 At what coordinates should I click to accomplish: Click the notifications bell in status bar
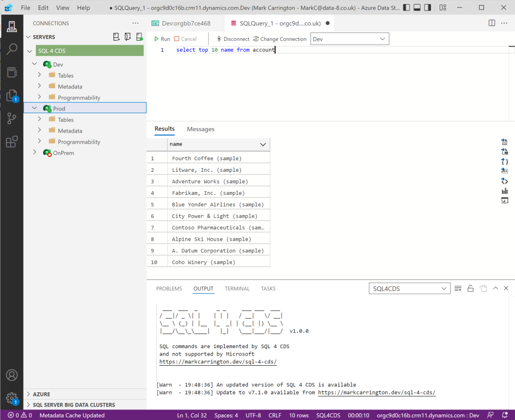tap(505, 415)
